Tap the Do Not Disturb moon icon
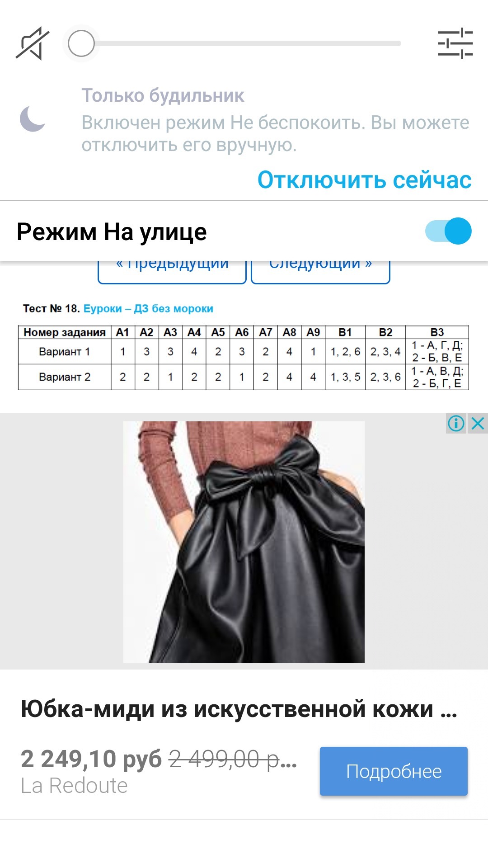This screenshot has width=488, height=868. pos(33,119)
